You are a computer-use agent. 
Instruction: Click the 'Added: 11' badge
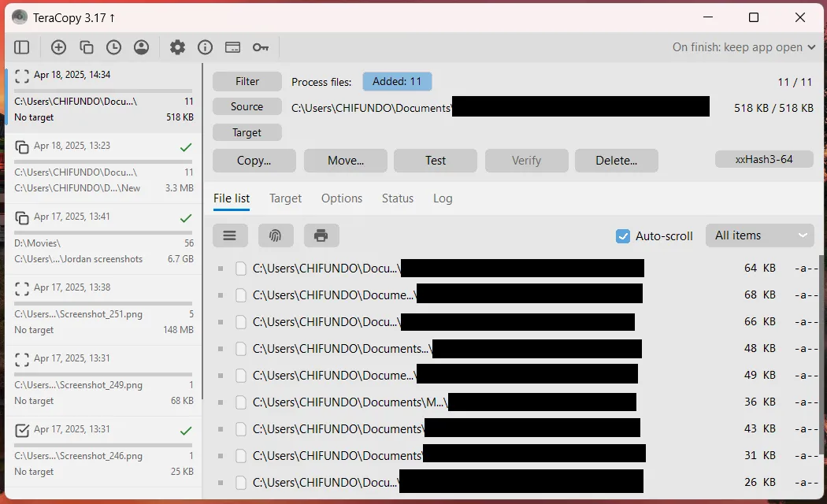[397, 81]
